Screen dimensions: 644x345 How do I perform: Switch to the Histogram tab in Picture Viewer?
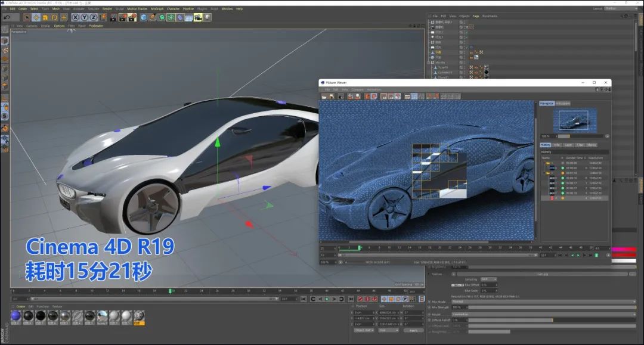pyautogui.click(x=562, y=103)
